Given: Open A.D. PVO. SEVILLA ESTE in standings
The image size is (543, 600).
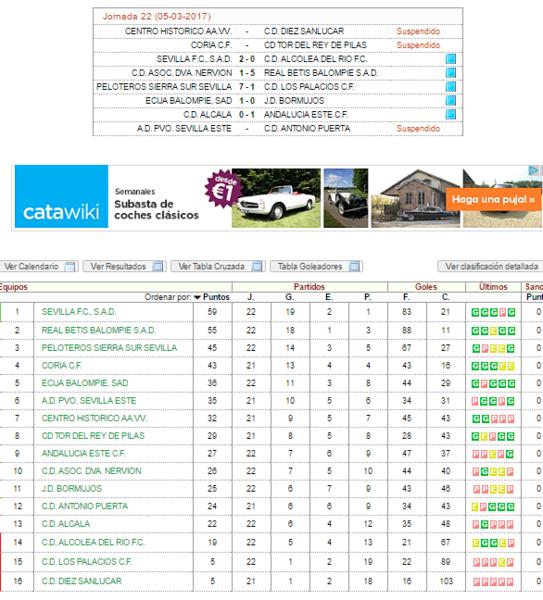Looking at the screenshot, I should tap(88, 401).
